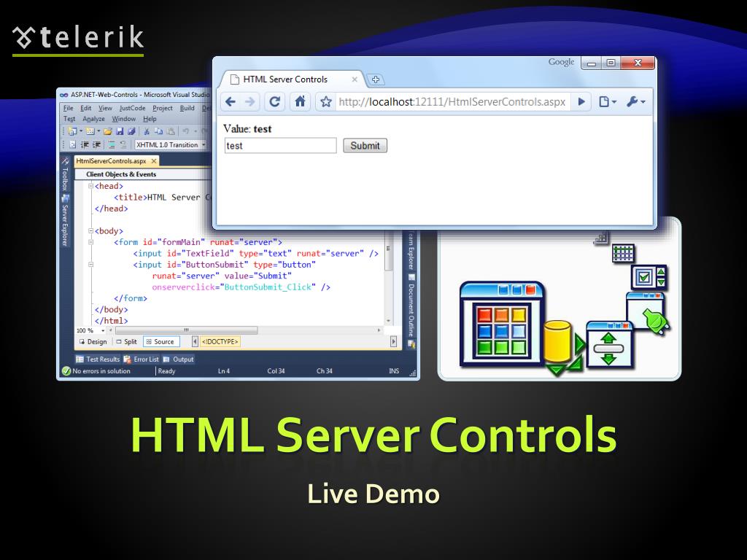Image resolution: width=747 pixels, height=560 pixels.
Task: Close the HtmlServerControls.aspx tab
Action: [153, 161]
